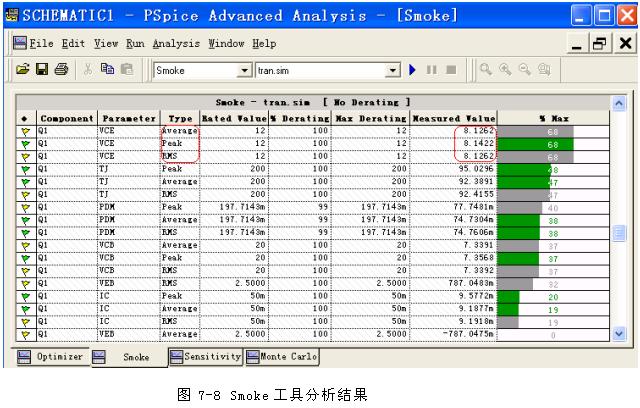
Task: Click the Stop analysis button
Action: [451, 70]
